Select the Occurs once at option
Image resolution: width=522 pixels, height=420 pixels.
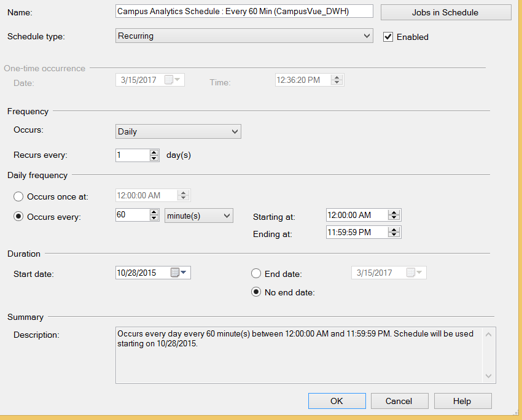[19, 196]
